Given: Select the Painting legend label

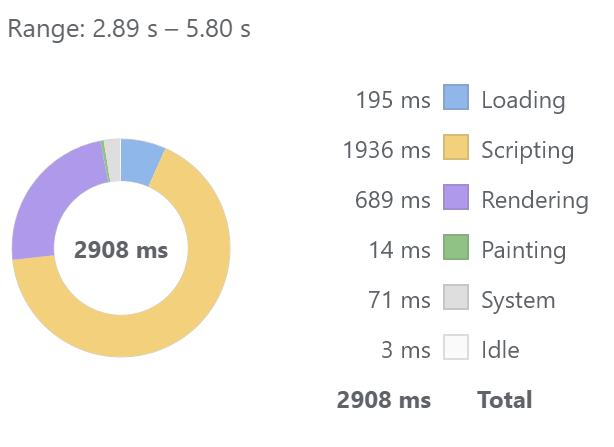Looking at the screenshot, I should pos(524,250).
